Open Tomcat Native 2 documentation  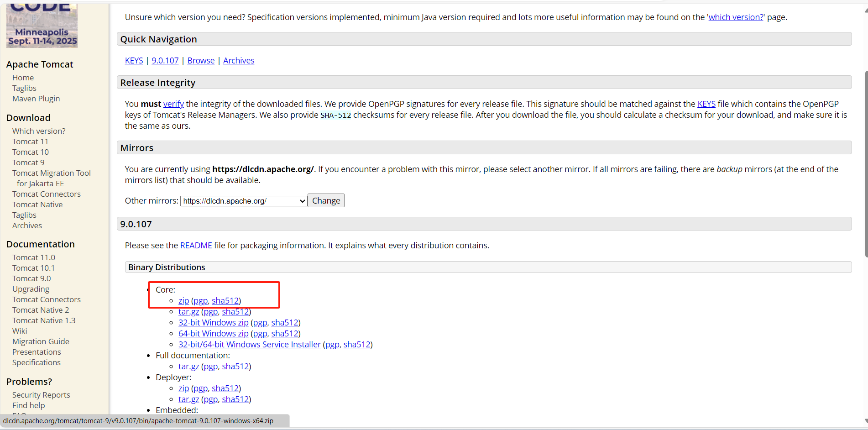41,310
